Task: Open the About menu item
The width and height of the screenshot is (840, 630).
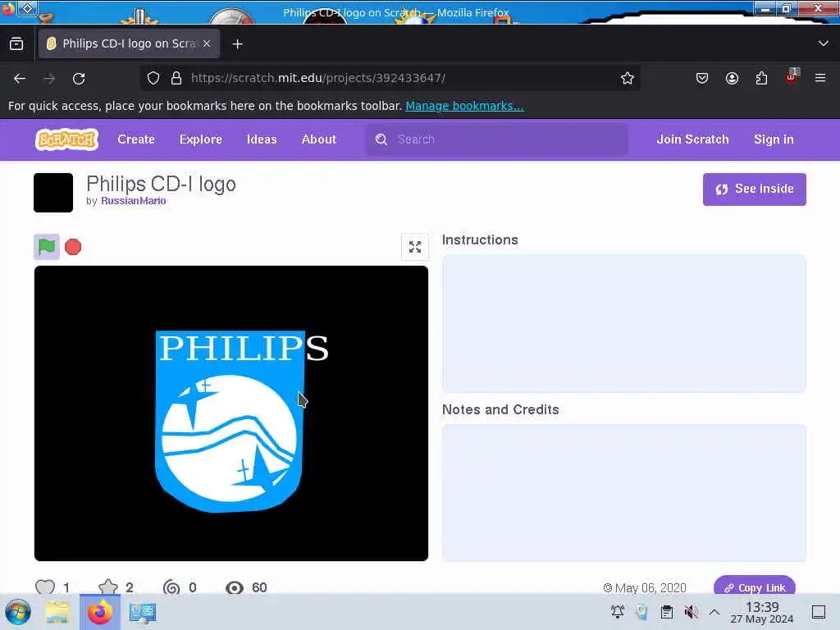Action: tap(319, 139)
